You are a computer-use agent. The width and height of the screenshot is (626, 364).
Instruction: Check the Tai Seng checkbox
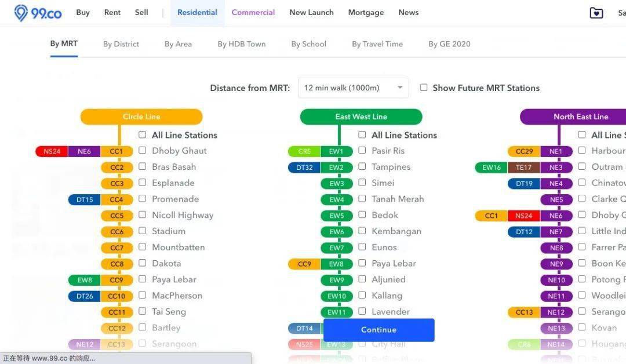point(142,311)
